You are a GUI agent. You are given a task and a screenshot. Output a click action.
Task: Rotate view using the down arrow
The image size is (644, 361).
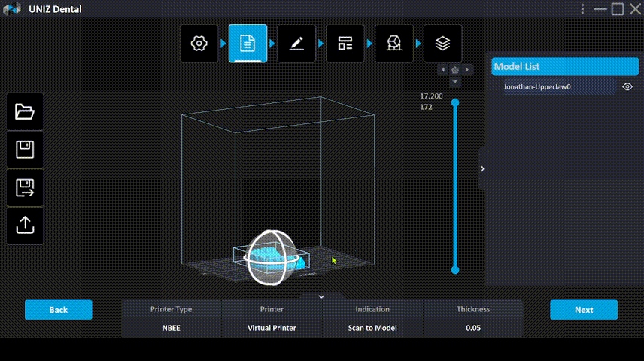click(x=455, y=80)
